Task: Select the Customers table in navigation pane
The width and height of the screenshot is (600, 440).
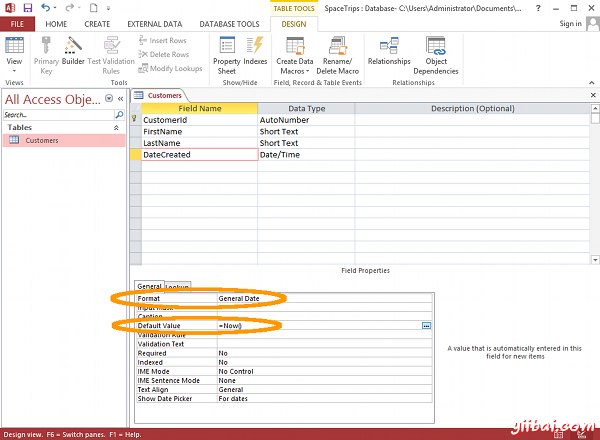Action: tap(41, 141)
